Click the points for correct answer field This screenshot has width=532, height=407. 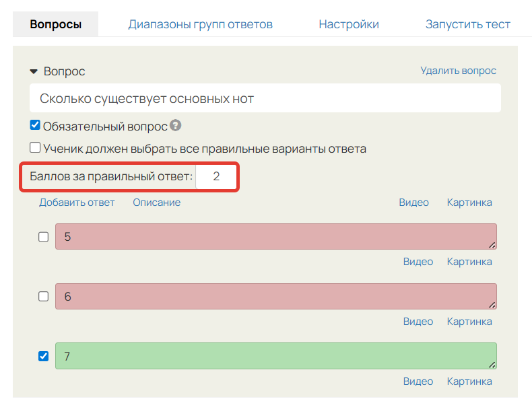216,176
